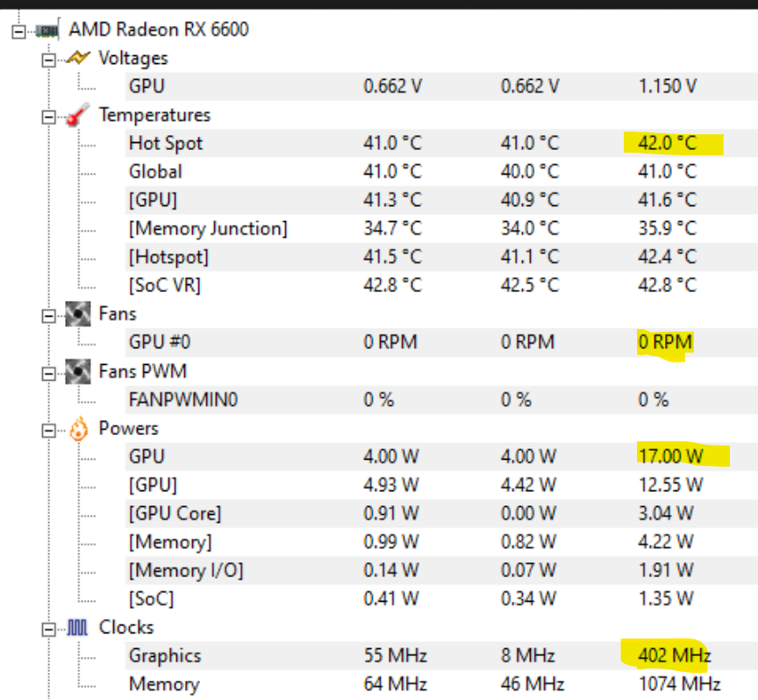Screen dimensions: 758x700
Task: Select the Temperatures category label
Action: pyautogui.click(x=154, y=115)
